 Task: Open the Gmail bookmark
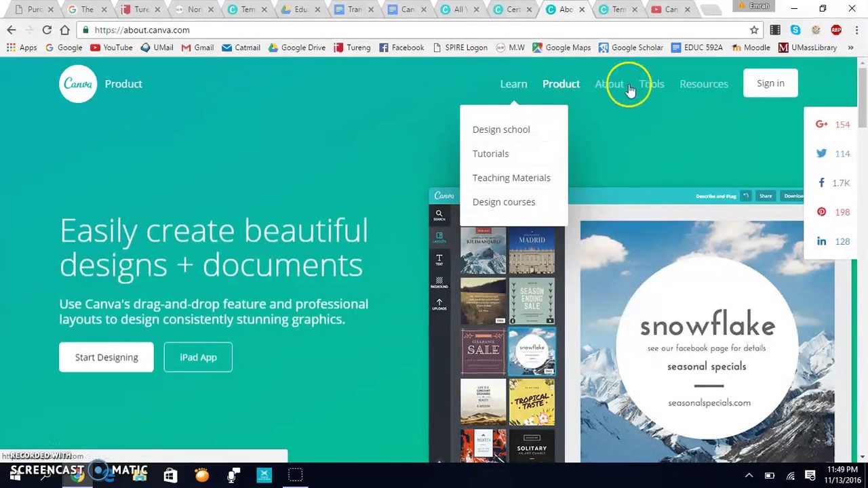197,47
